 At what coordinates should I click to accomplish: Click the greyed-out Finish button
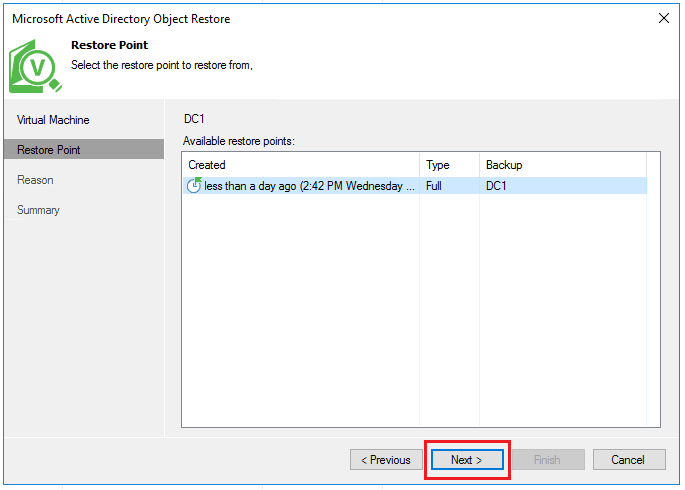(547, 460)
